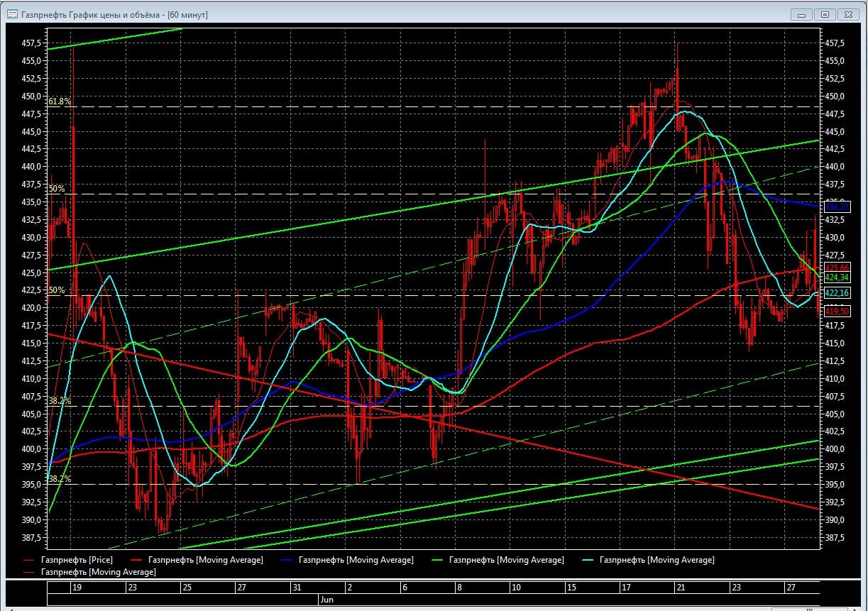Close the Газпрнефть chart window
The width and height of the screenshot is (868, 611).
[847, 14]
